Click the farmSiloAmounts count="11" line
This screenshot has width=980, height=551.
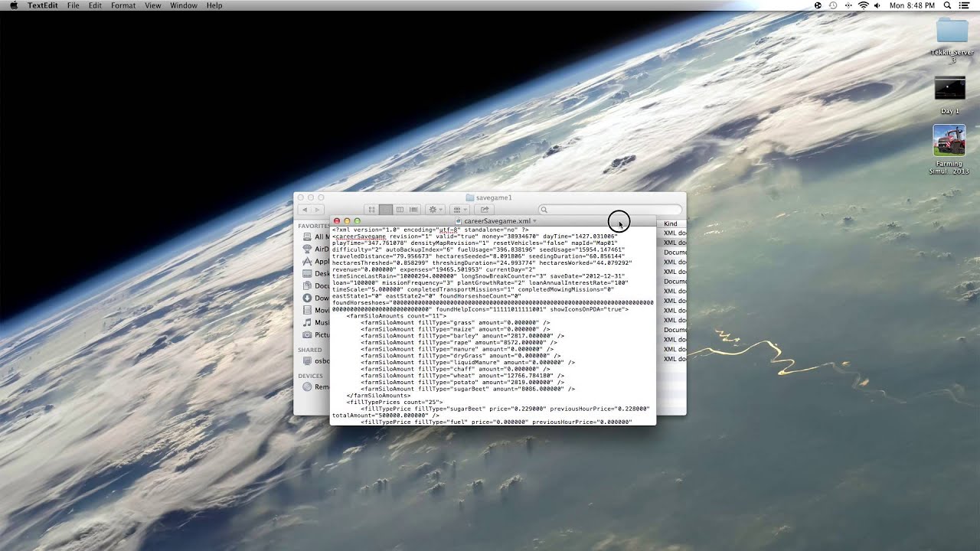coord(396,316)
